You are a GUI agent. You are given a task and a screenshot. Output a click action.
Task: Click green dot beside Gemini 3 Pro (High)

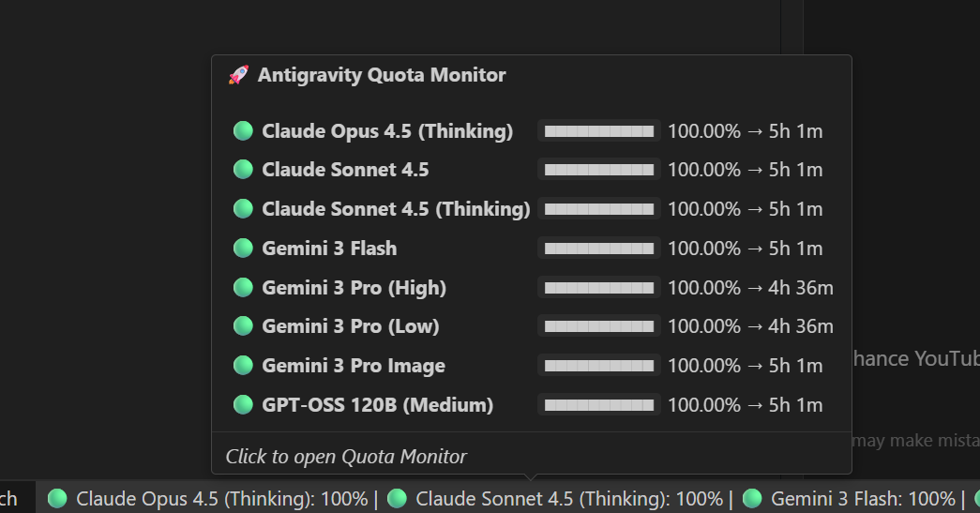pos(243,287)
